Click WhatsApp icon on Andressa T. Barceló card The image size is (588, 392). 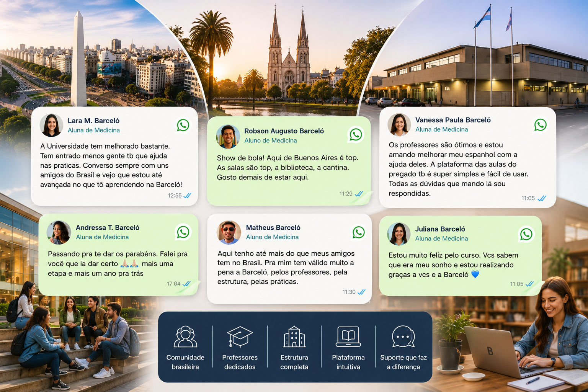(183, 232)
